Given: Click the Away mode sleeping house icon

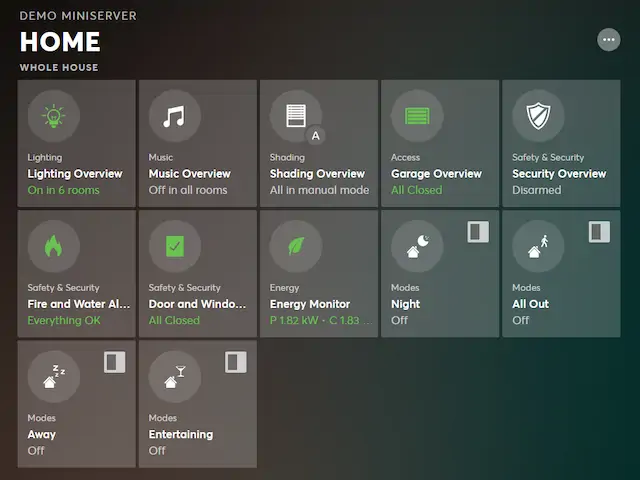Looking at the screenshot, I should [53, 376].
